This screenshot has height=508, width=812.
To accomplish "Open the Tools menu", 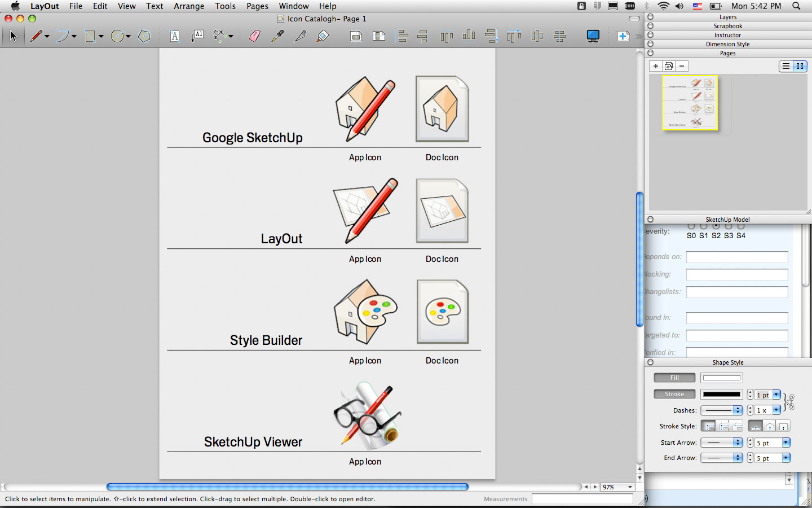I will point(225,6).
